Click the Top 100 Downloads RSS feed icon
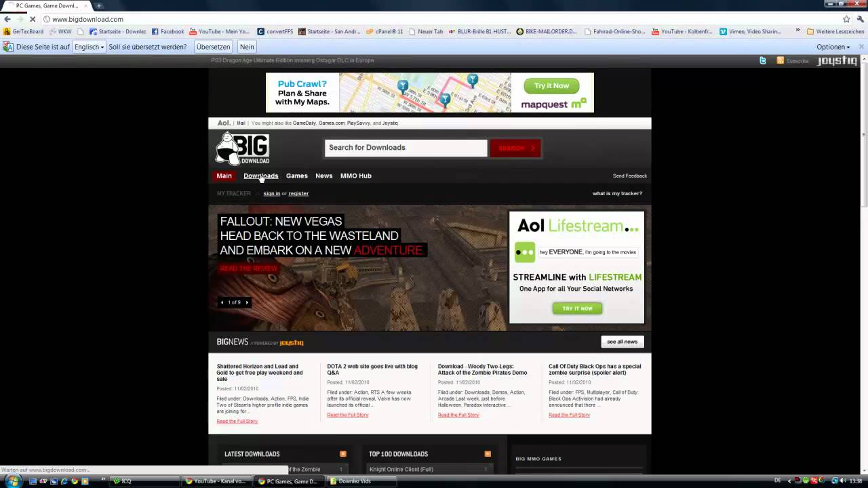 (488, 453)
